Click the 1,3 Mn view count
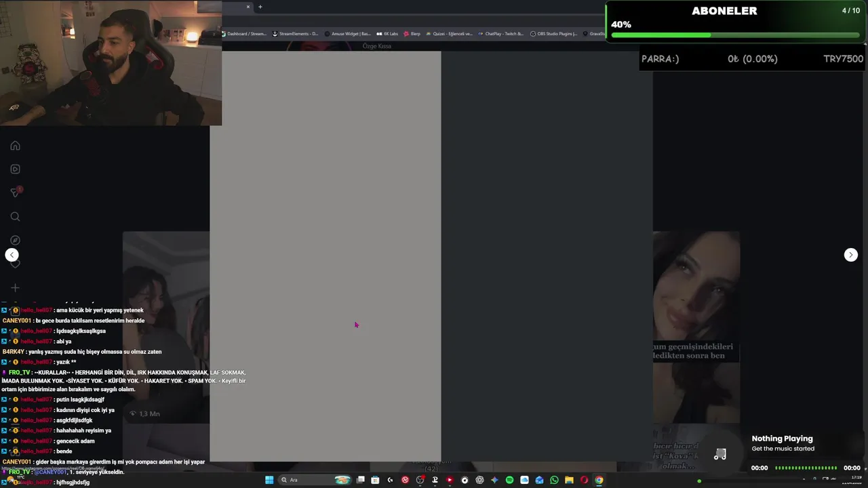The image size is (868, 488). [145, 413]
